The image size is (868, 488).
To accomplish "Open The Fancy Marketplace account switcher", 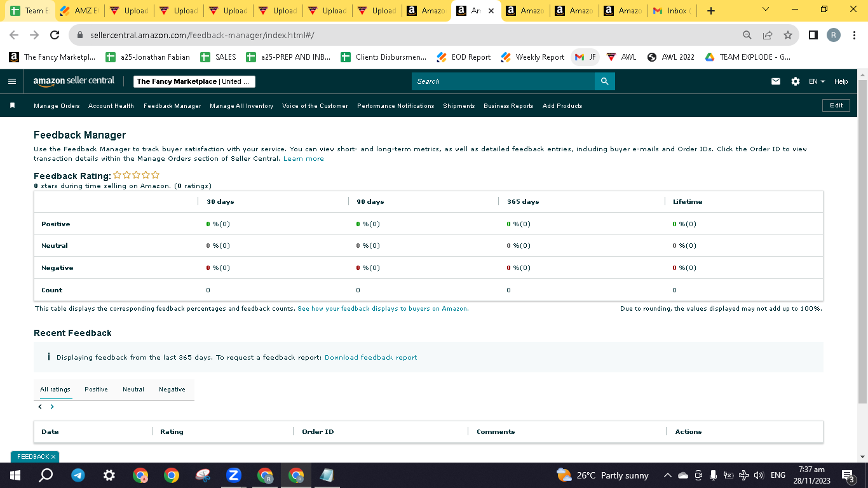I will pos(194,81).
